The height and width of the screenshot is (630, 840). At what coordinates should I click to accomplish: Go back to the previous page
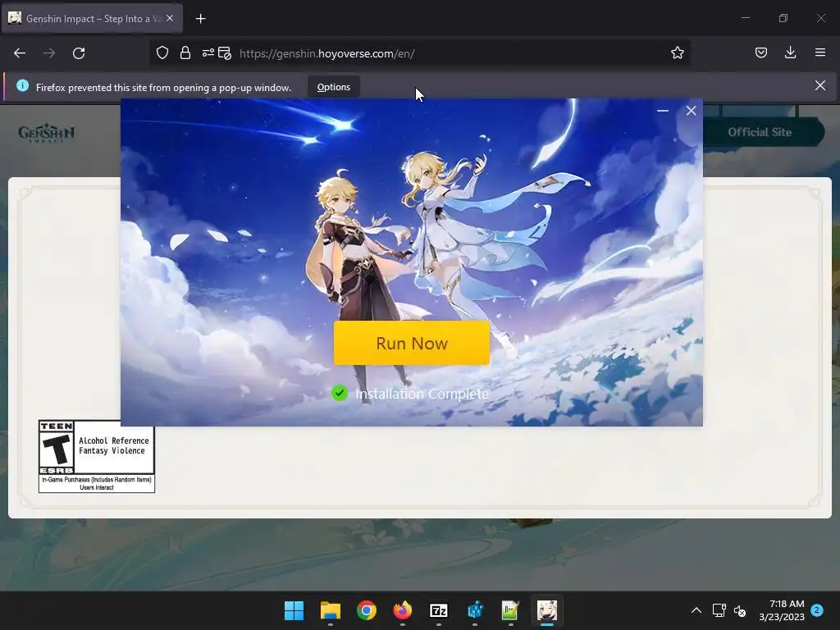point(20,53)
